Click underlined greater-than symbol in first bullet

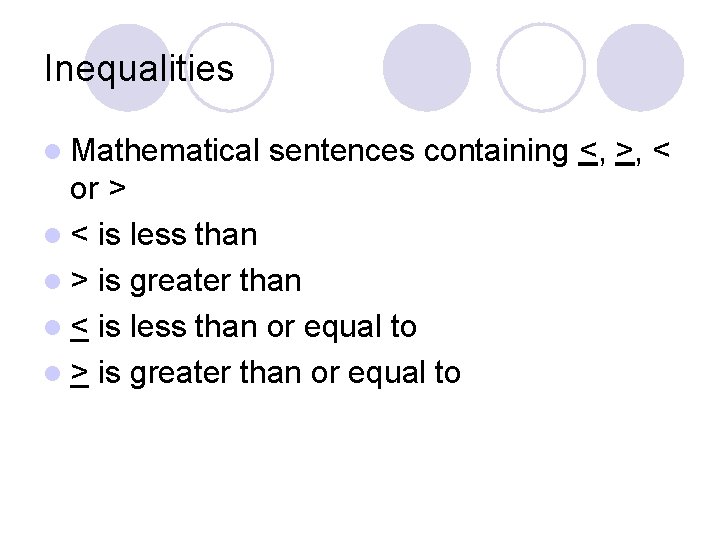[624, 153]
